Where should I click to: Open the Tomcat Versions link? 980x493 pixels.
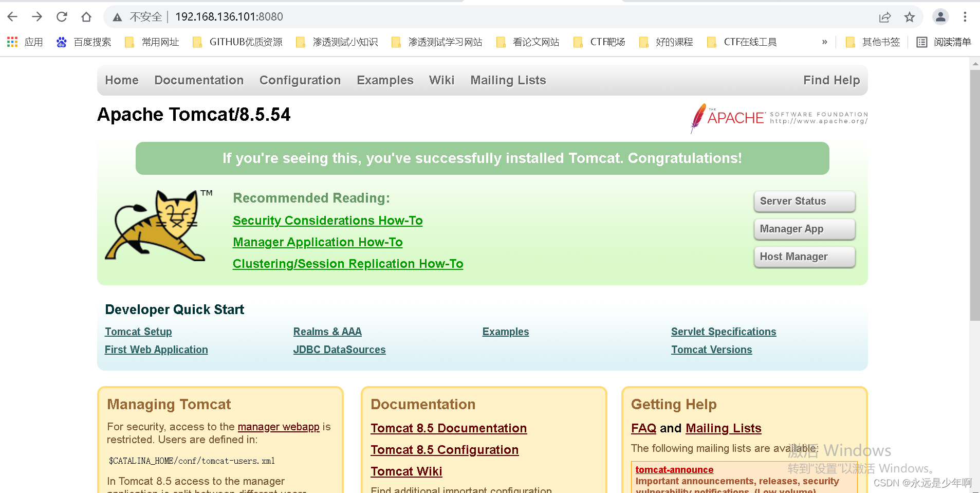coord(712,350)
